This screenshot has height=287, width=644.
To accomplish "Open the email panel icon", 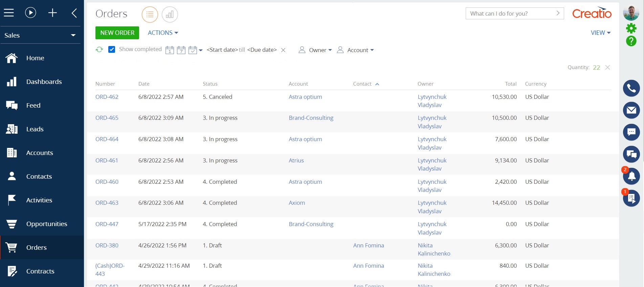I will click(631, 110).
